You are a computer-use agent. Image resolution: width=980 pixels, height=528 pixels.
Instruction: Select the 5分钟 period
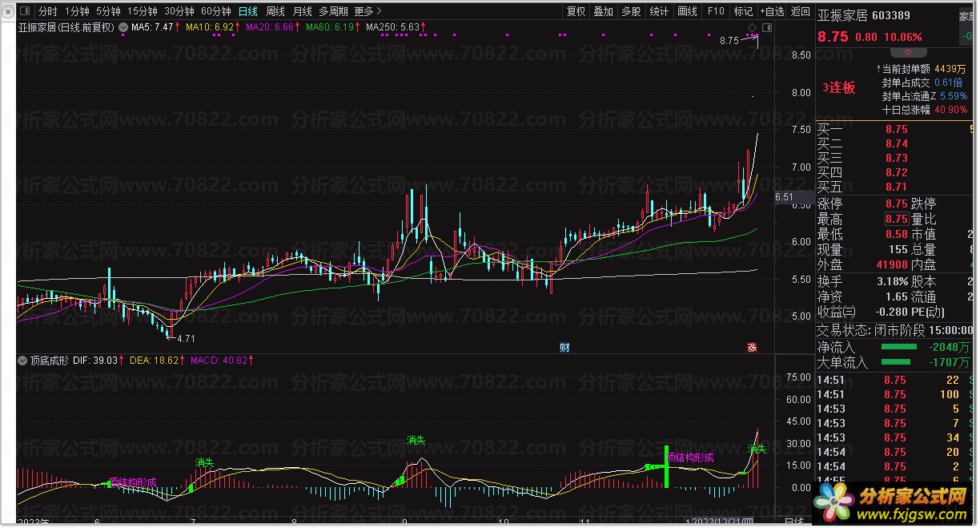[x=108, y=11]
